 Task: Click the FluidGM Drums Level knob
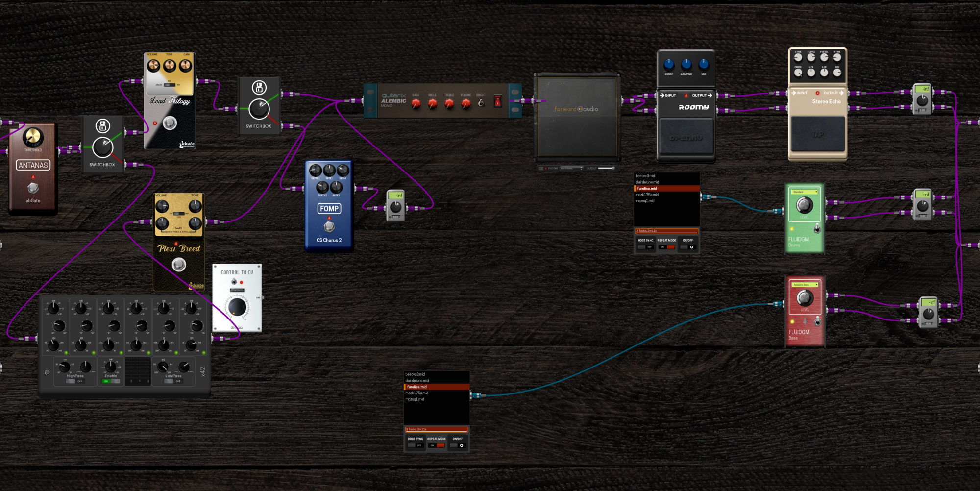click(805, 205)
